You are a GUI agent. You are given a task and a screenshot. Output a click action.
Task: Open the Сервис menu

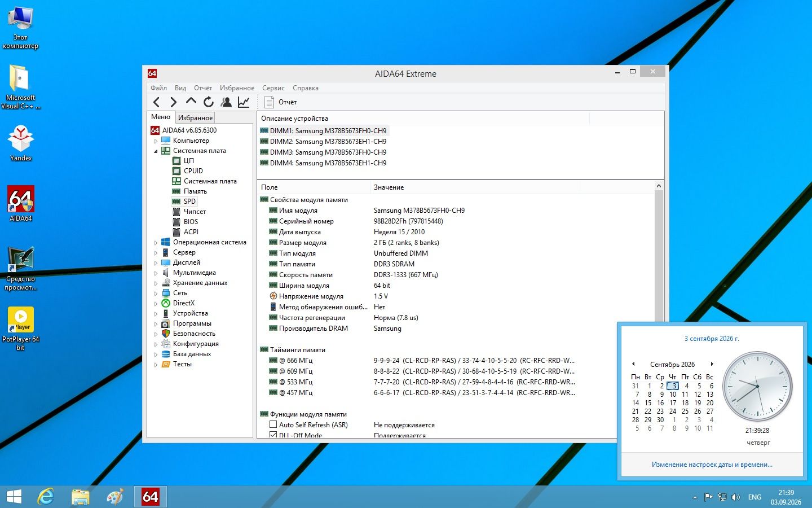click(x=273, y=88)
